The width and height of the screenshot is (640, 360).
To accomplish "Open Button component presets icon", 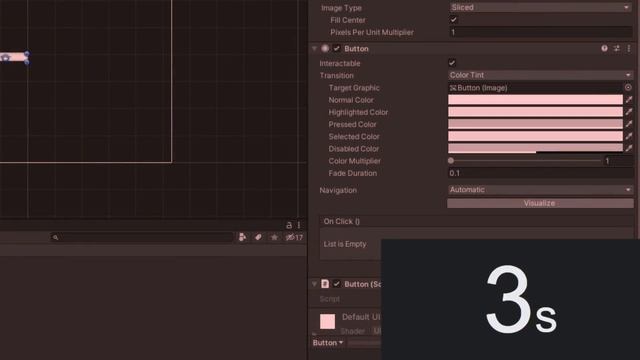I will click(616, 49).
